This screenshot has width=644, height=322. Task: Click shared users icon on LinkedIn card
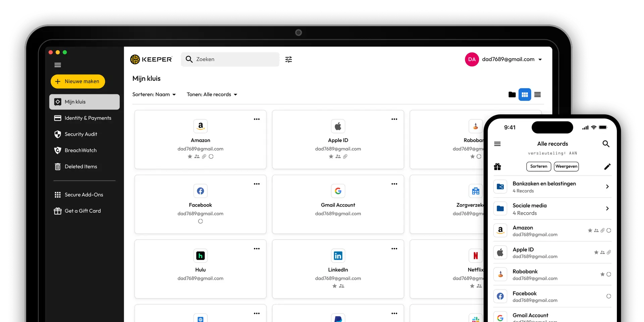pyautogui.click(x=341, y=286)
